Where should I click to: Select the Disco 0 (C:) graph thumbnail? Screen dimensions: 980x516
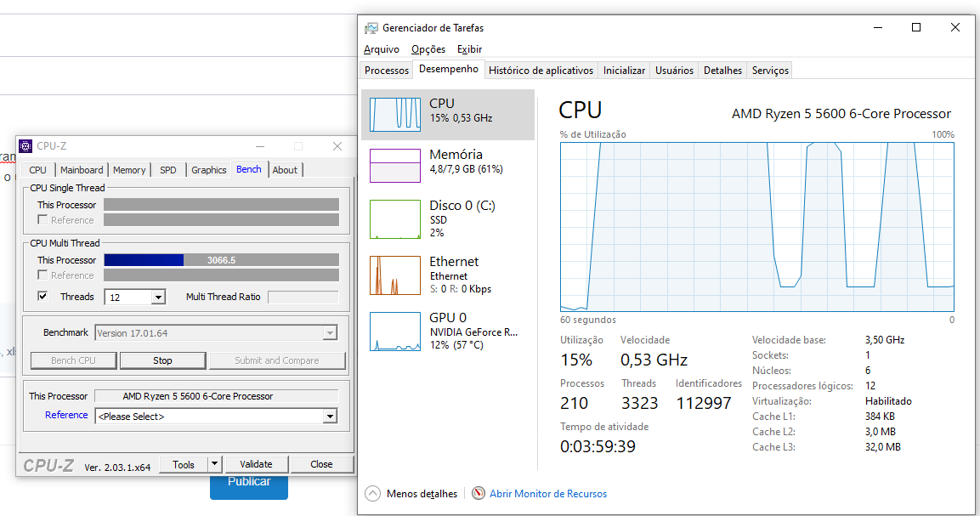click(x=395, y=219)
